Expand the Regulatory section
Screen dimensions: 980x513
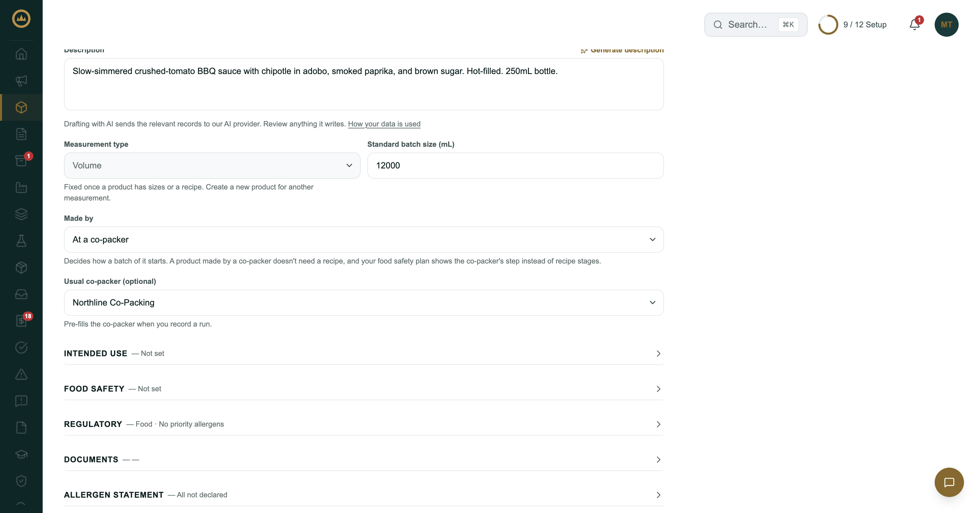pos(364,424)
